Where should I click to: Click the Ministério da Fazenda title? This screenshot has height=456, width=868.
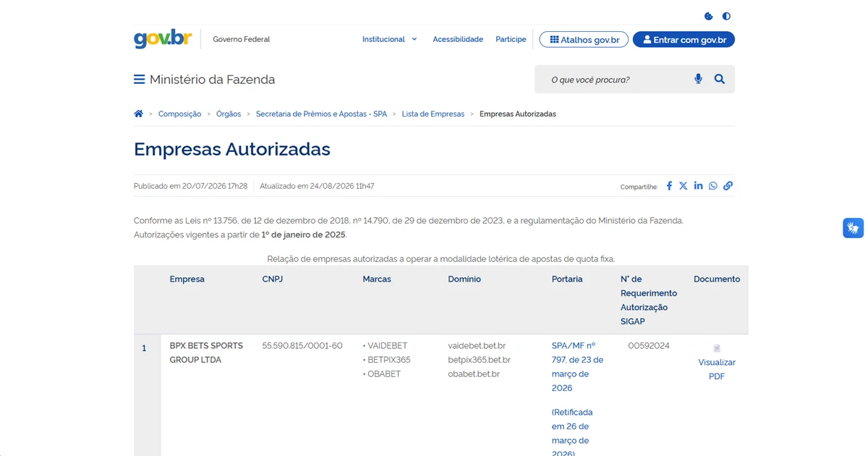[212, 80]
